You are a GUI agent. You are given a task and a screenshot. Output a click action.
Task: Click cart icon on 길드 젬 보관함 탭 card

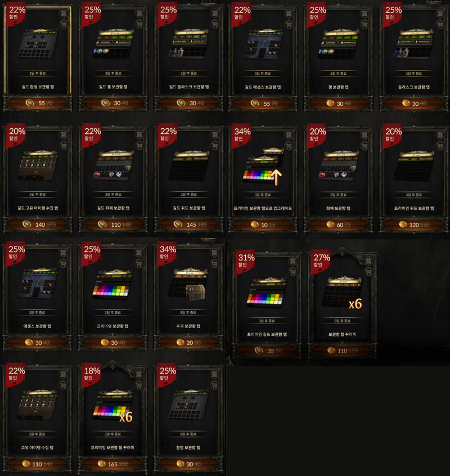(x=139, y=24)
